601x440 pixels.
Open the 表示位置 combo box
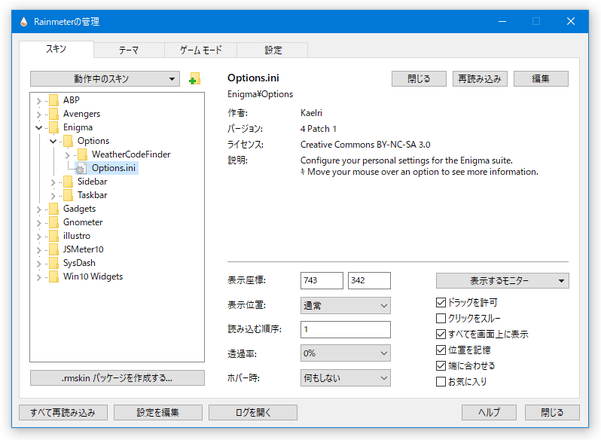coord(345,305)
